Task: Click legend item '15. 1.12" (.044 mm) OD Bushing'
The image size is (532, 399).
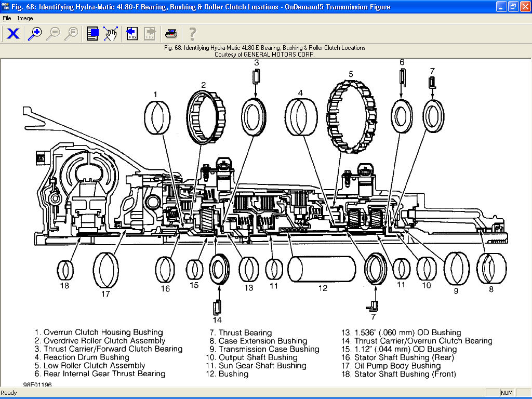Action: pos(399,349)
